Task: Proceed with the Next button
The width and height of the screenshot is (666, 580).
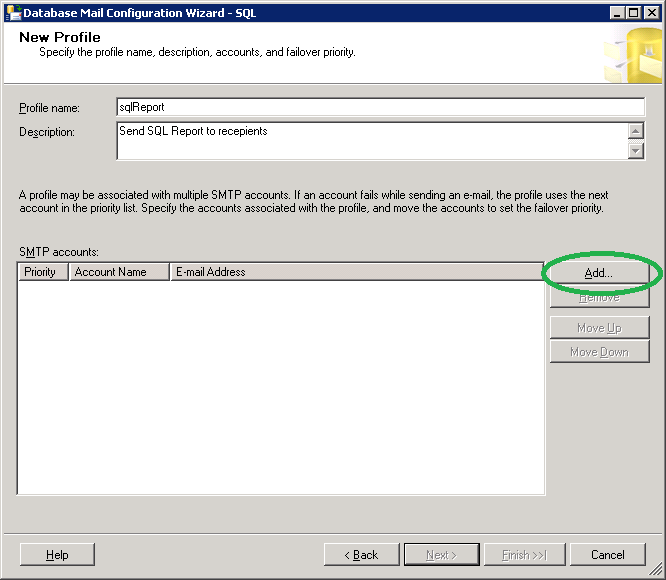Action: click(441, 555)
